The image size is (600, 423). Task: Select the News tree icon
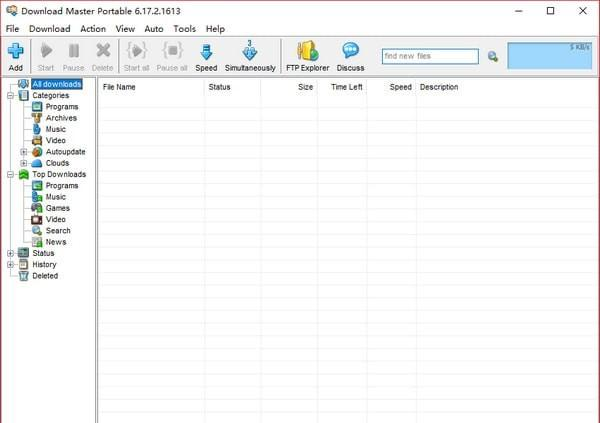37,242
